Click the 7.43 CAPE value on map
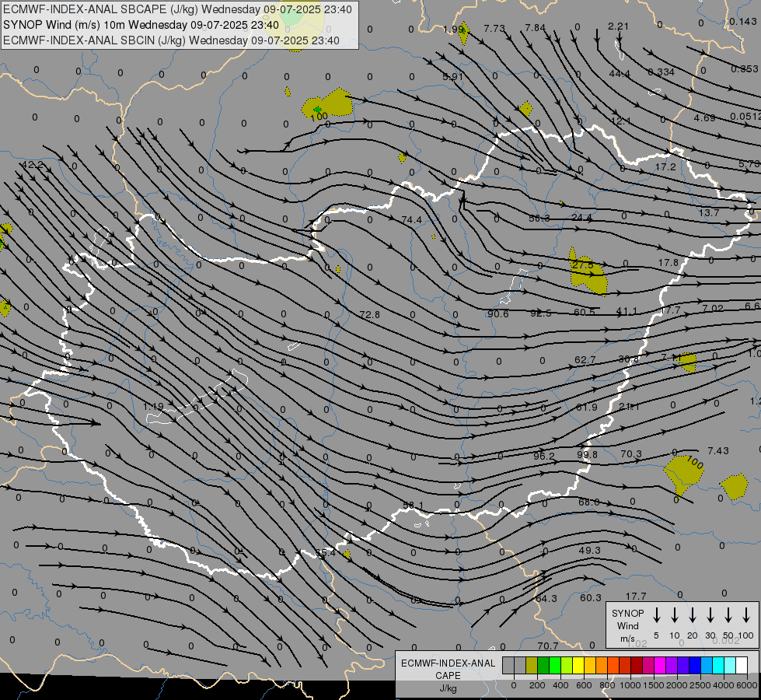This screenshot has width=761, height=700. click(717, 451)
